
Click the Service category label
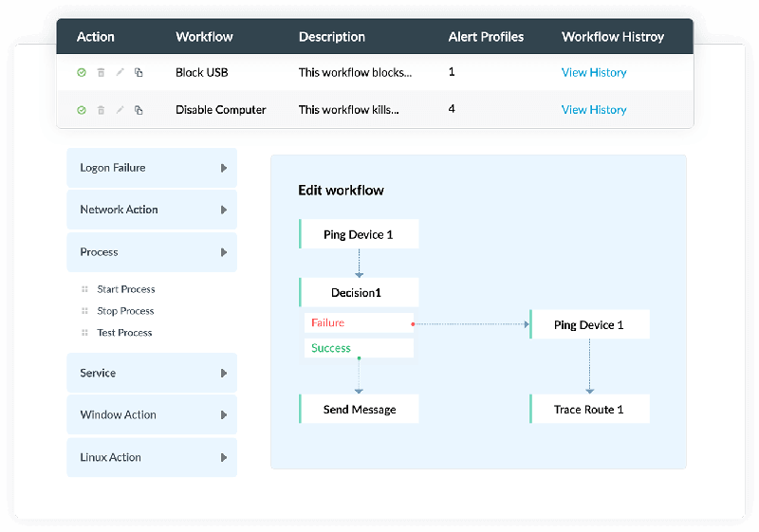point(98,374)
